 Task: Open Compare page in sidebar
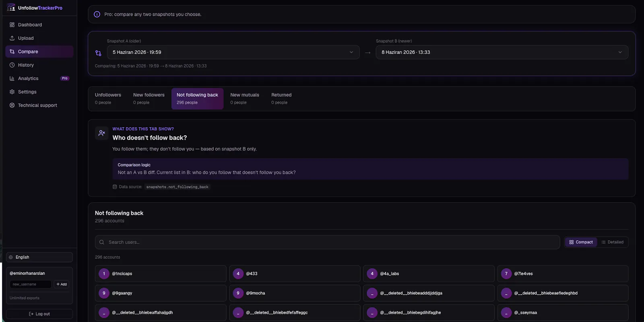coord(39,52)
